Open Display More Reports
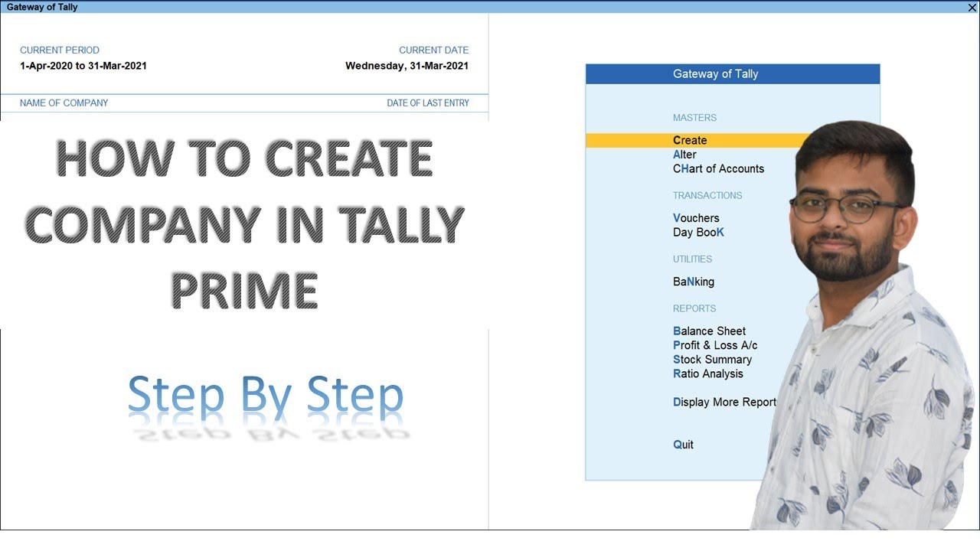 [724, 402]
